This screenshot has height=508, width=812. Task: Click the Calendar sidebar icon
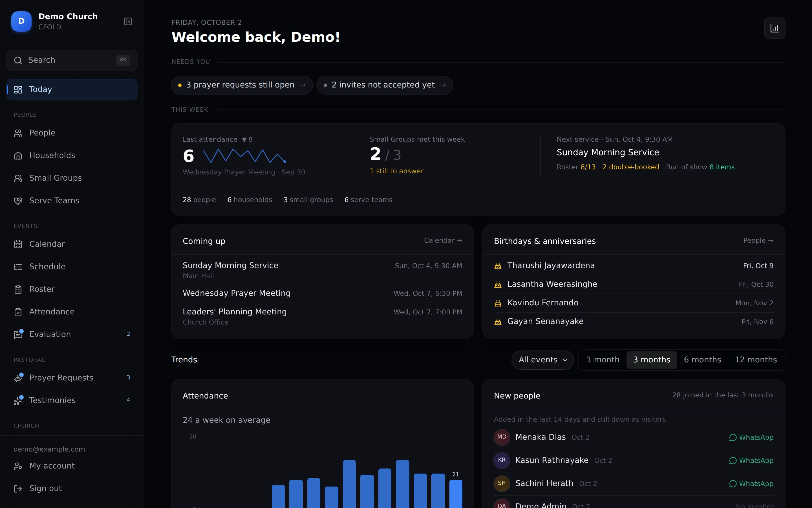18,244
